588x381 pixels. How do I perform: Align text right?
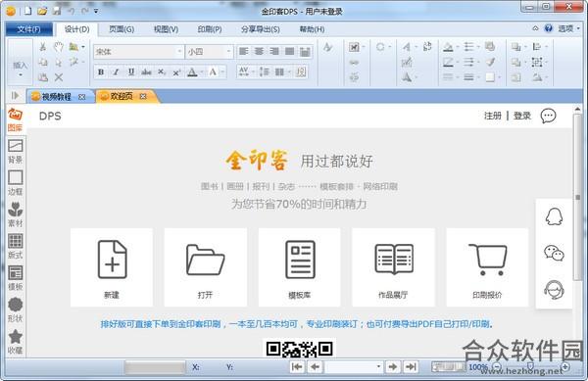point(274,51)
